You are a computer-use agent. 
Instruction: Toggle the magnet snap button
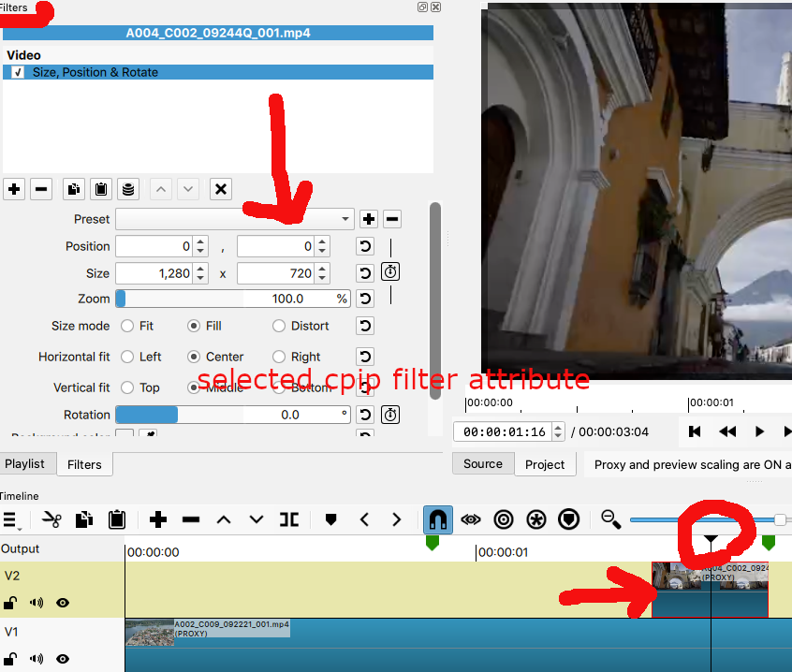[437, 519]
